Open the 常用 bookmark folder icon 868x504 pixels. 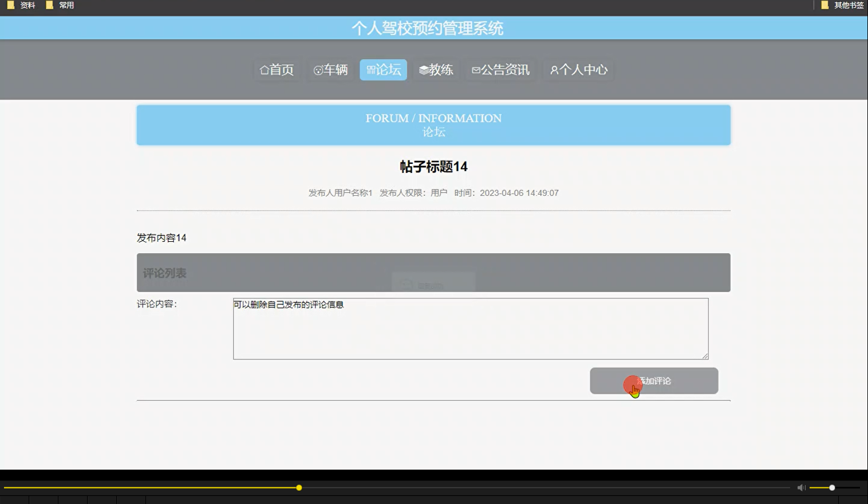coord(48,5)
